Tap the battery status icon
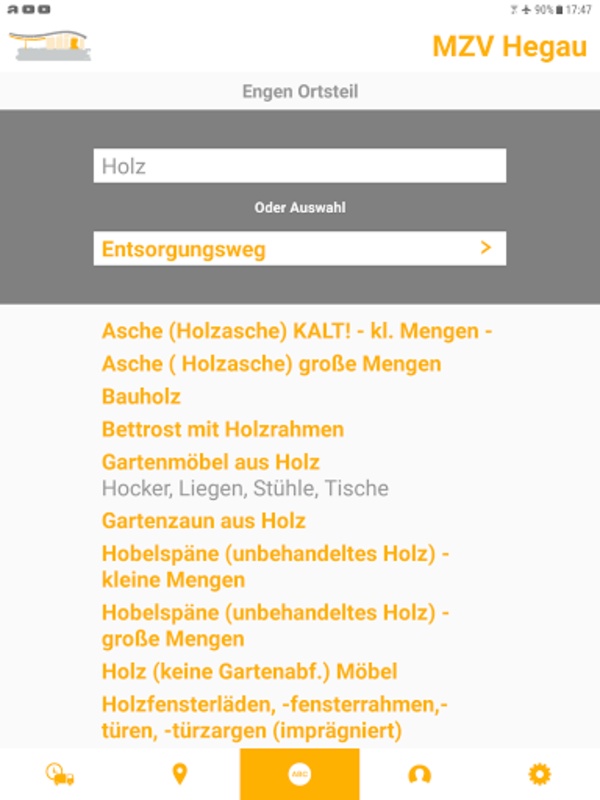600x800 pixels. click(559, 10)
